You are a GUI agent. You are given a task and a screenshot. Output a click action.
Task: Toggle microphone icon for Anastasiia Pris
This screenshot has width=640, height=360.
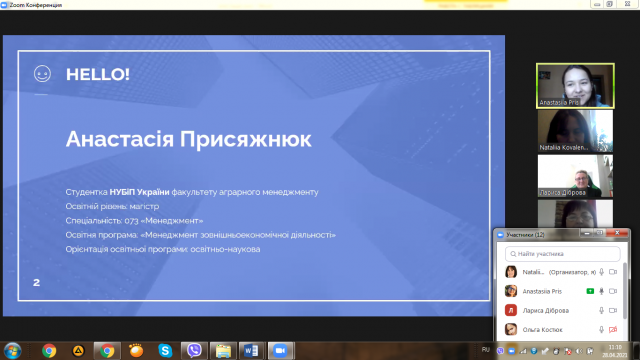(x=601, y=291)
